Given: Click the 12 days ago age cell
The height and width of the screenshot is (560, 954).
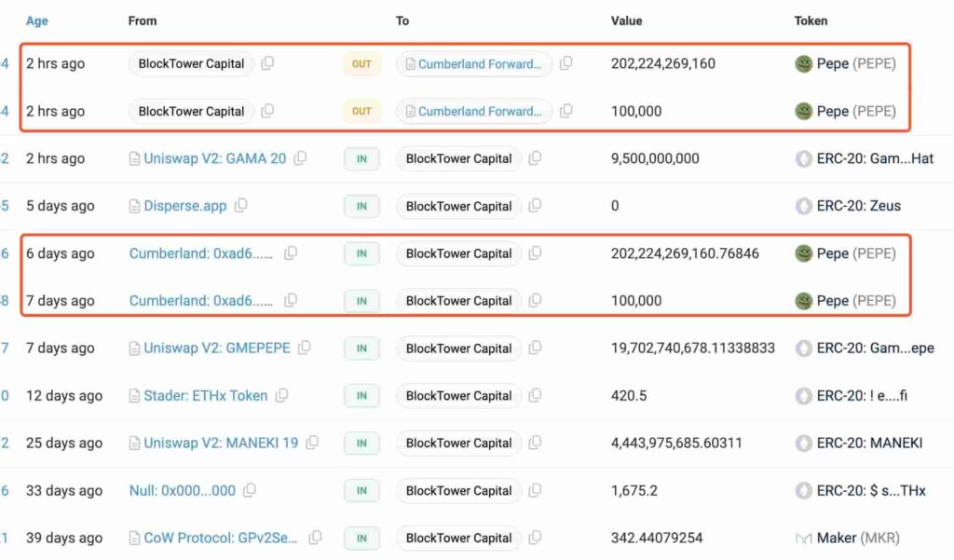Looking at the screenshot, I should pos(64,396).
